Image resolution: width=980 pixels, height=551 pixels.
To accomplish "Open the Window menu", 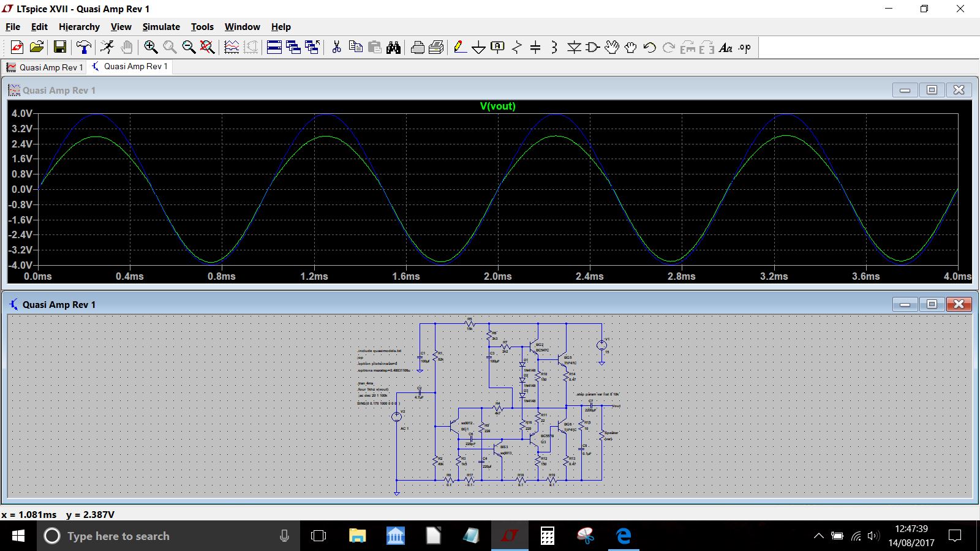I will click(x=242, y=26).
